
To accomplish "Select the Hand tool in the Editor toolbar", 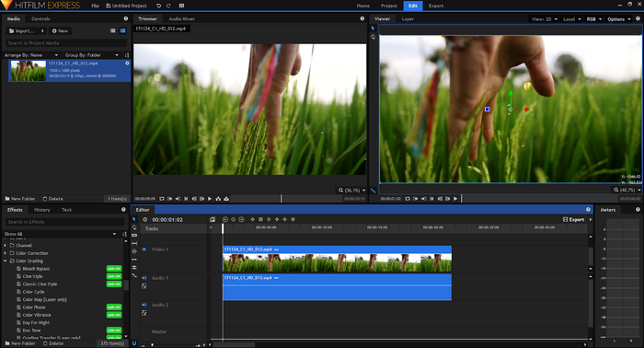I will 134,227.
